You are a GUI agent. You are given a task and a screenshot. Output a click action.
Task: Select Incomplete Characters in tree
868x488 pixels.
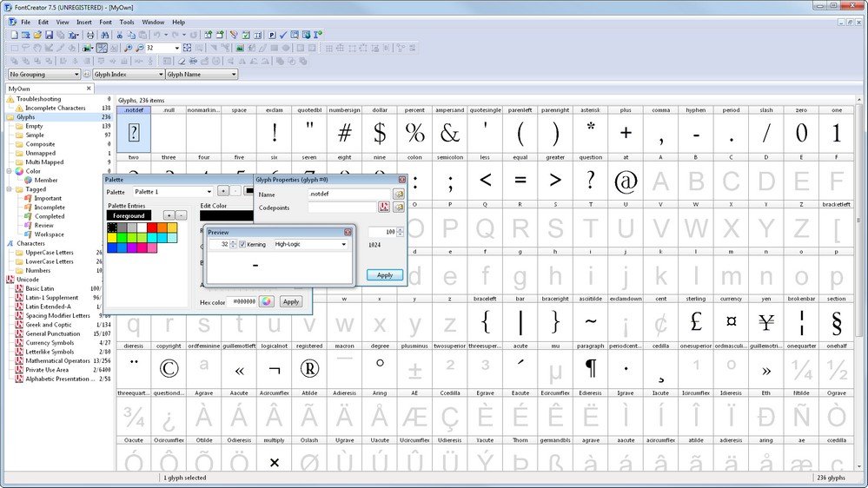click(x=55, y=108)
